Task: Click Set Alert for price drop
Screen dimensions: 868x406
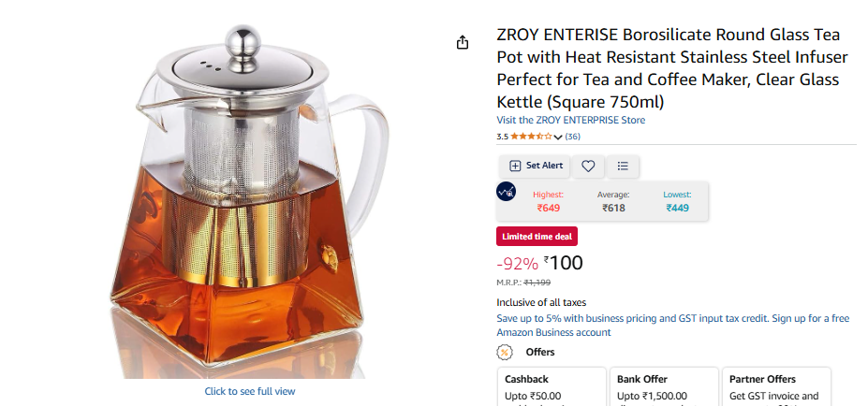Action: (x=535, y=166)
